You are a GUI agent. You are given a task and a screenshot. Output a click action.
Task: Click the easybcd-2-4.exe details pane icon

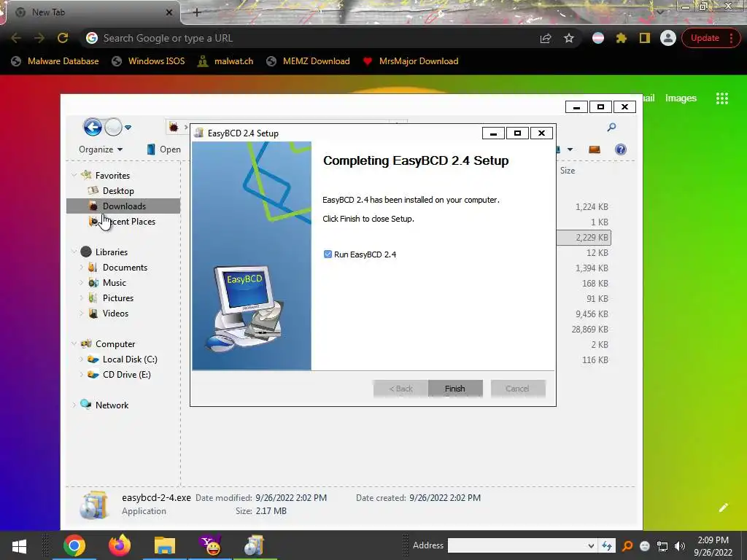(94, 505)
